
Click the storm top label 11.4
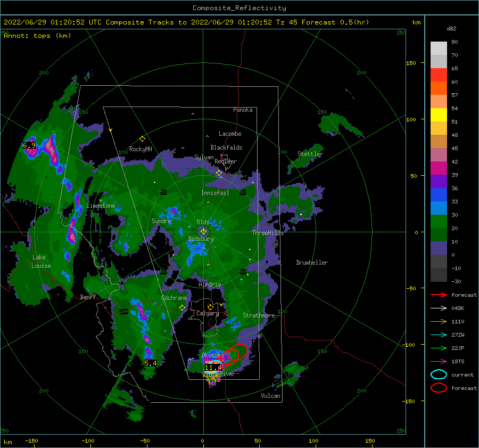pos(213,367)
